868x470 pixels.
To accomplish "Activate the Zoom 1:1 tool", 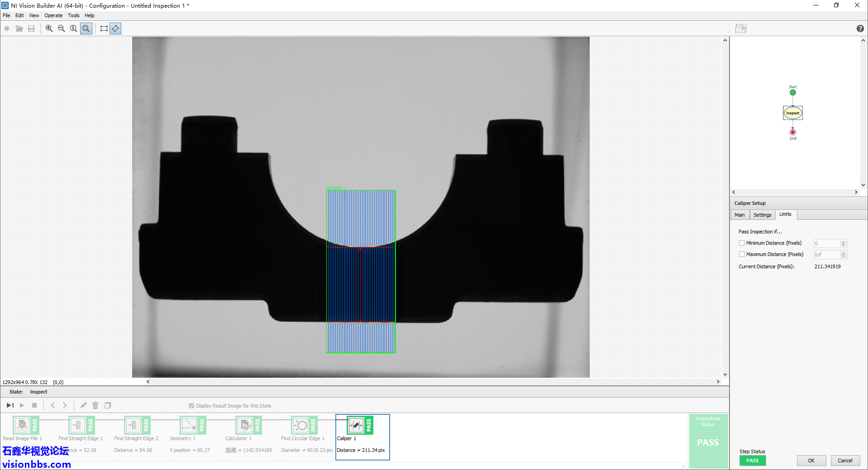I will point(73,28).
